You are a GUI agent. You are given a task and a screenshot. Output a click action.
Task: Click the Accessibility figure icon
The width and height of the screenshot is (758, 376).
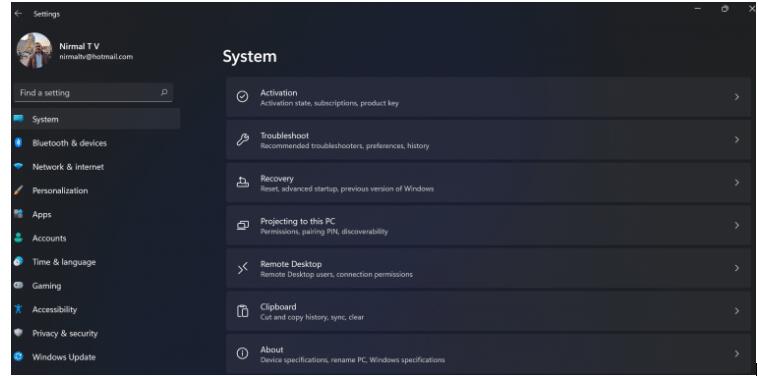tap(18, 309)
